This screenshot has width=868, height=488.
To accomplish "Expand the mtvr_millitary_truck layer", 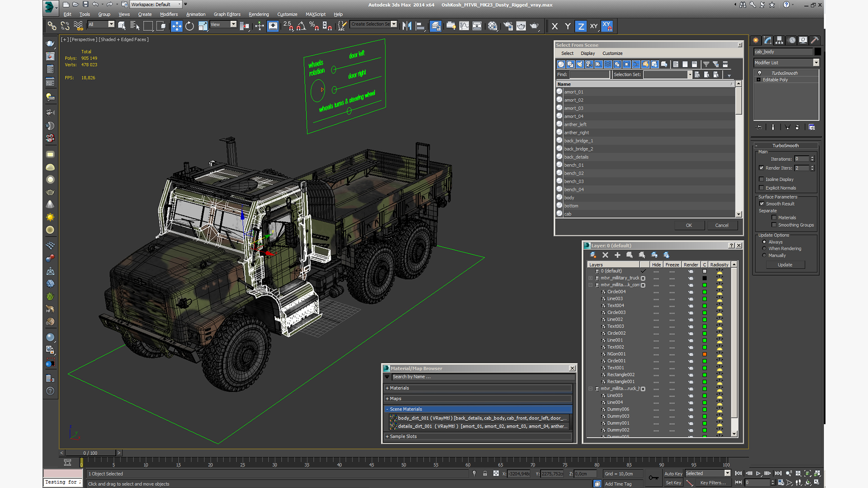I will (x=590, y=278).
